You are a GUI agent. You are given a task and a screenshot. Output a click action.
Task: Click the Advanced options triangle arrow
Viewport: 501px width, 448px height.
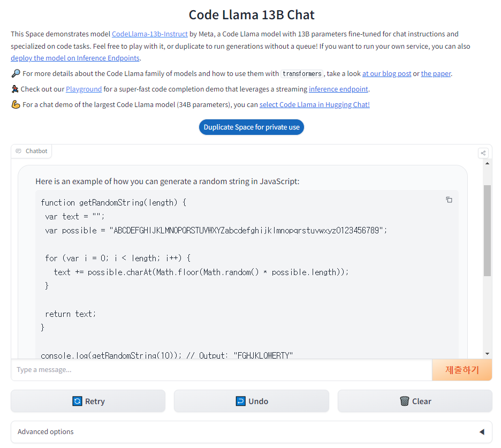(482, 432)
